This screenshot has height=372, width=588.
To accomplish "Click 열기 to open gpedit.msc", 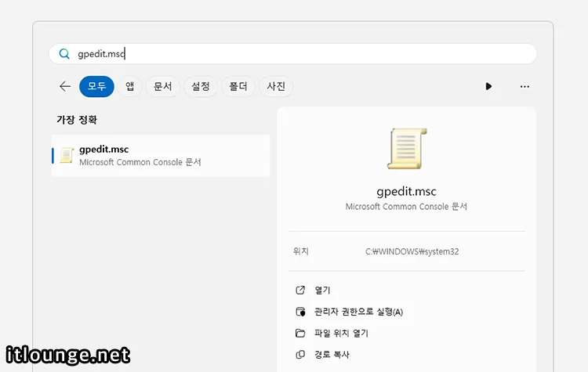I will click(x=322, y=291).
